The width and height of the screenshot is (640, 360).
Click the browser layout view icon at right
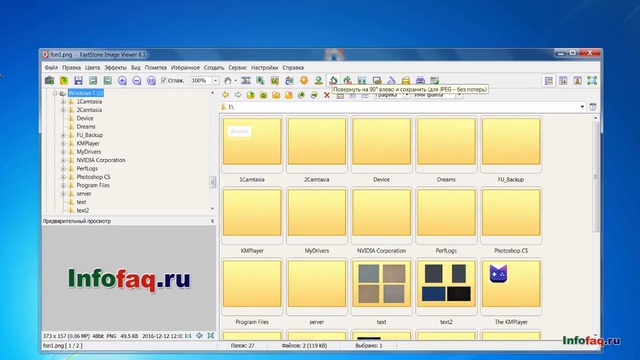pos(549,80)
